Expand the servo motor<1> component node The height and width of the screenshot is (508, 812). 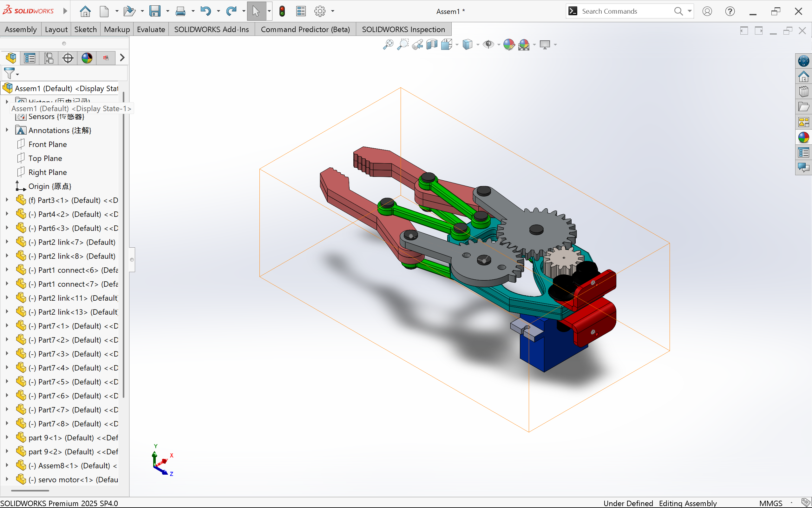coord(7,479)
